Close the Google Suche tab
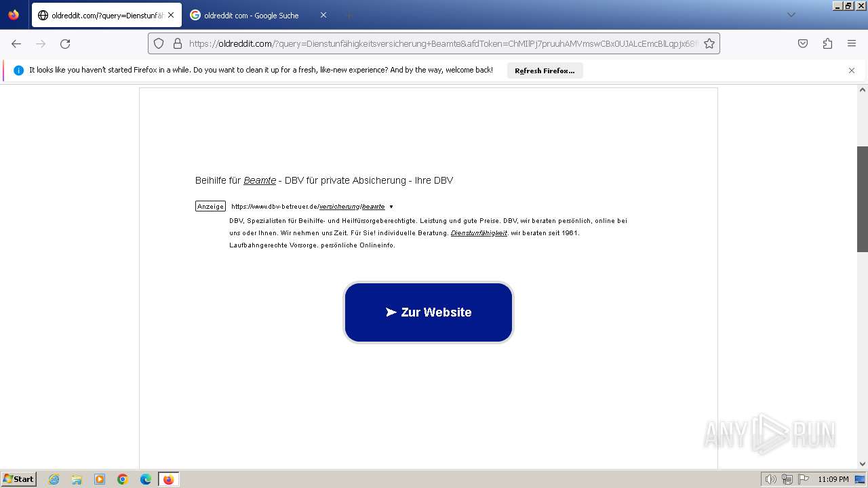This screenshot has width=868, height=488. [x=323, y=15]
